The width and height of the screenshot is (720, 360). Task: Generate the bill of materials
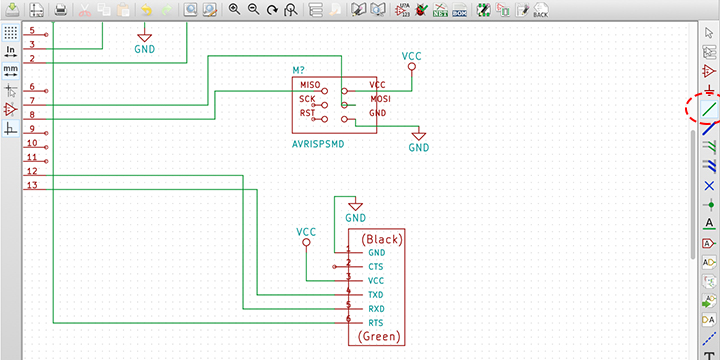pos(459,9)
